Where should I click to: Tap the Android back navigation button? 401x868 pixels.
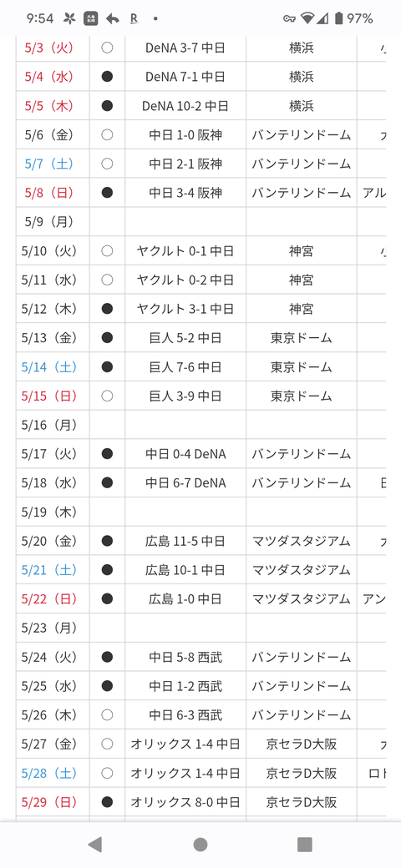click(95, 844)
